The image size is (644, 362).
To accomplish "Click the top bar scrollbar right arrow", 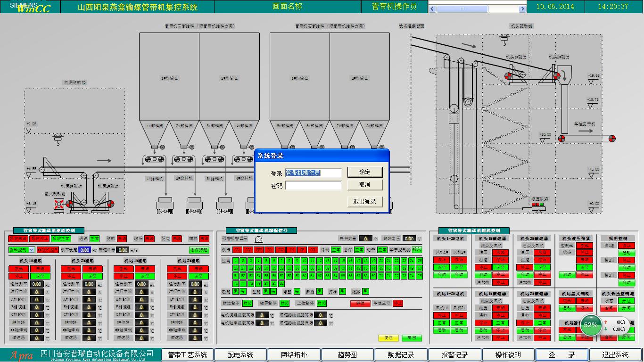I will (x=522, y=9).
